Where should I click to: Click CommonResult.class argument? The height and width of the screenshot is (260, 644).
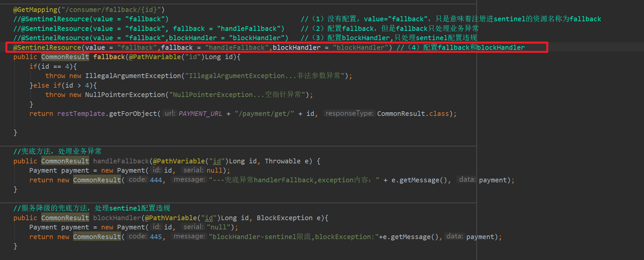pos(413,114)
